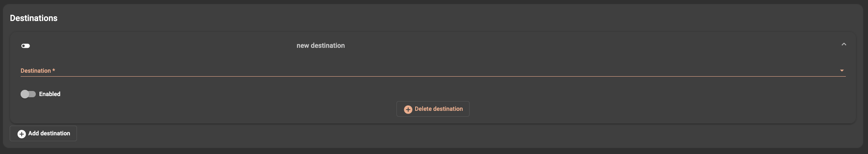Click the text inside the Delete destination button
Screen dimensions: 868x154
(x=439, y=109)
